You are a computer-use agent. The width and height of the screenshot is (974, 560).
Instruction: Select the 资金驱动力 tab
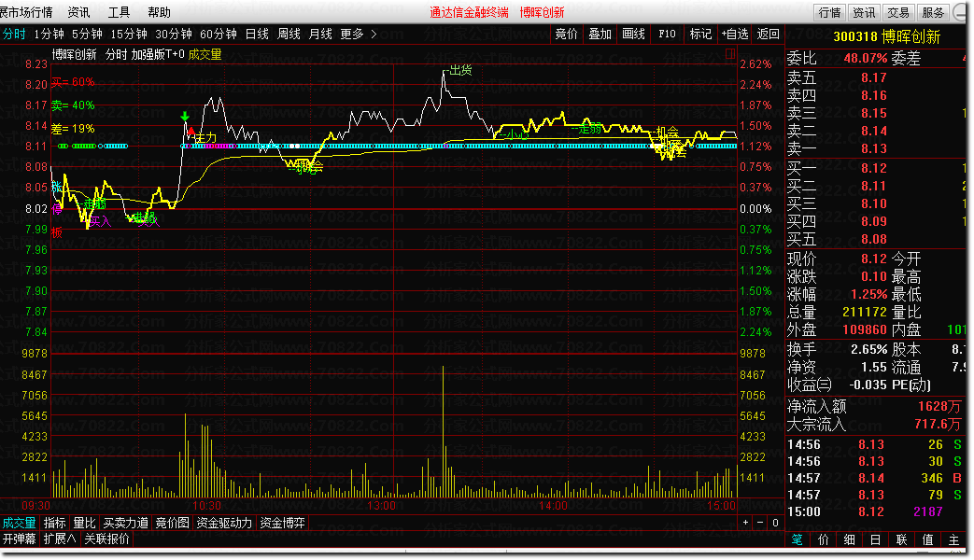coord(224,523)
